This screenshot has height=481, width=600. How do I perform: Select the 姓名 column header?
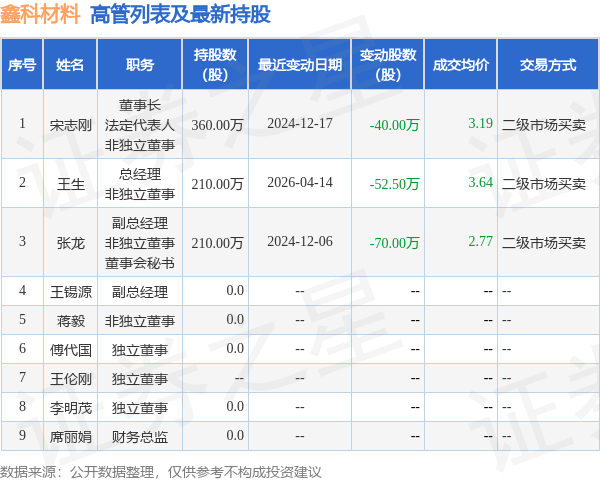[x=70, y=65]
